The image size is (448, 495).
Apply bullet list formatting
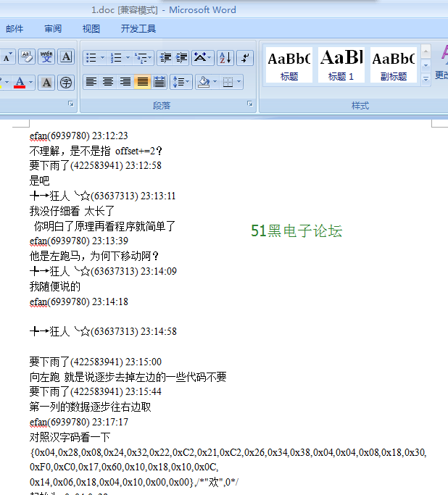pyautogui.click(x=91, y=58)
